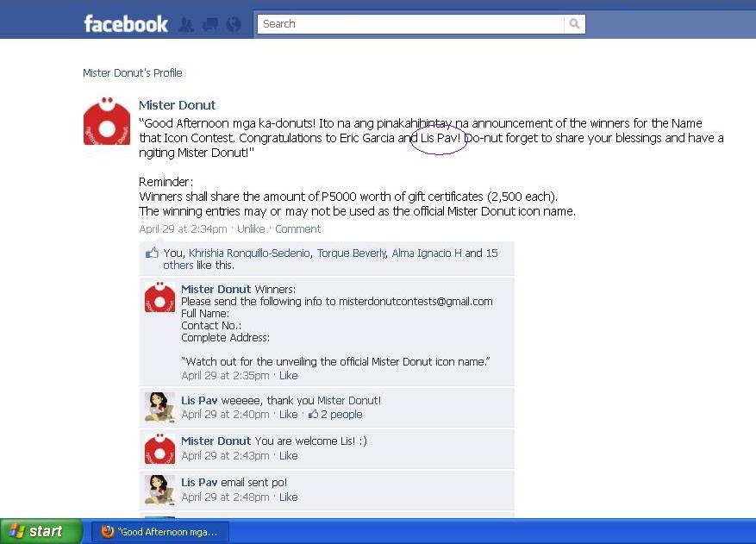This screenshot has height=544, width=756.
Task: Like the 'email sent po!' comment
Action: [x=288, y=497]
